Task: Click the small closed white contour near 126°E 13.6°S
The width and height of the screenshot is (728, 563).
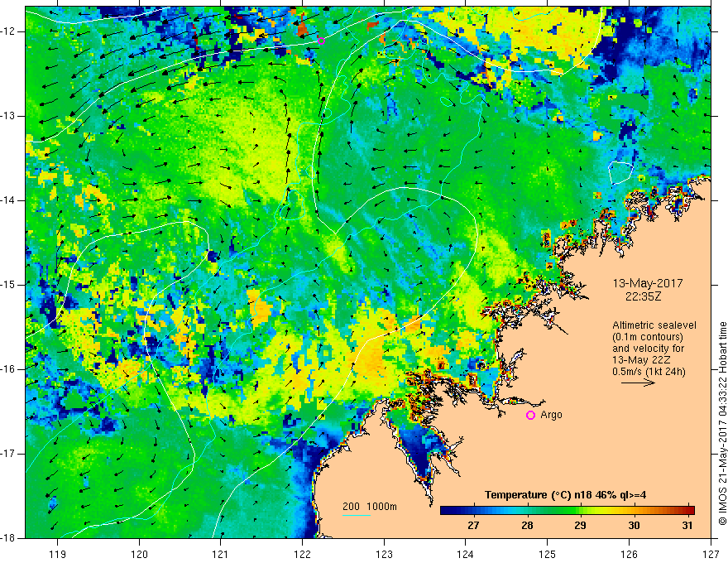Action: [x=620, y=172]
